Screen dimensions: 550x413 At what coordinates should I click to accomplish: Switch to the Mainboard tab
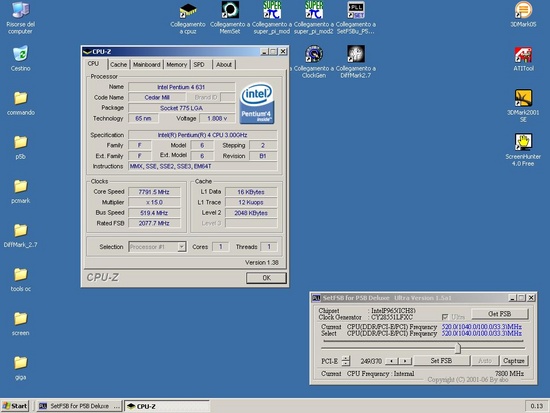[x=147, y=65]
